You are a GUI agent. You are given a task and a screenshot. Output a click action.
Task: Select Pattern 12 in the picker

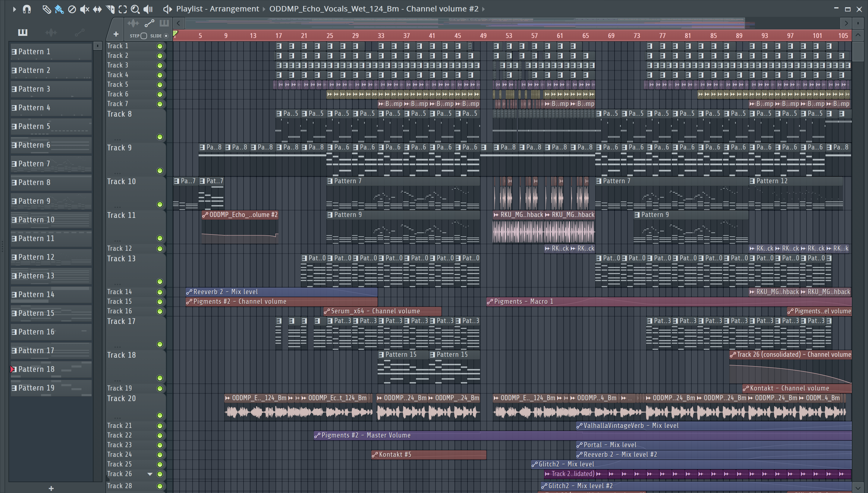click(x=51, y=257)
